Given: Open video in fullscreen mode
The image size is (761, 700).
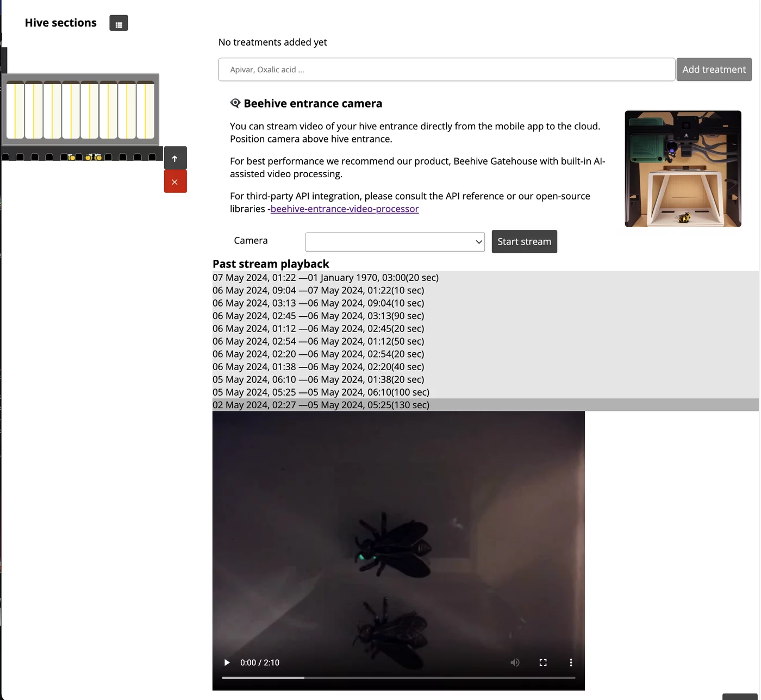Looking at the screenshot, I should coord(543,662).
